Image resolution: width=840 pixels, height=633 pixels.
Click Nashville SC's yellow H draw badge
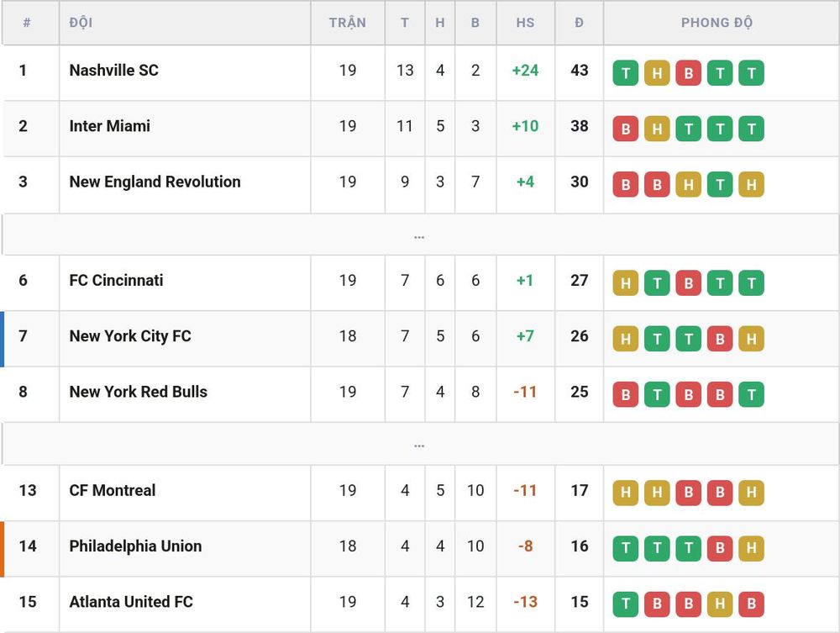pyautogui.click(x=657, y=73)
